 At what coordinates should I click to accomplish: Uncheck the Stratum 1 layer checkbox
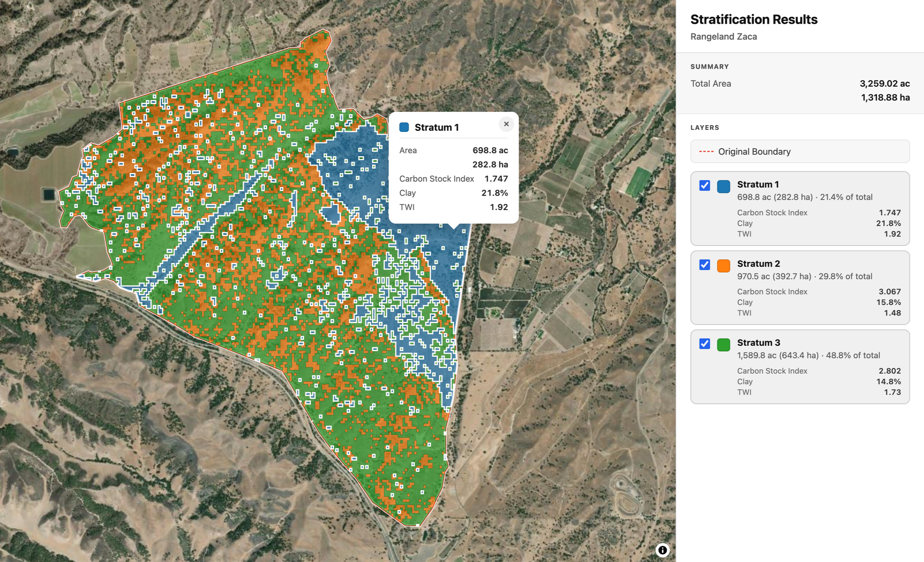(x=705, y=186)
